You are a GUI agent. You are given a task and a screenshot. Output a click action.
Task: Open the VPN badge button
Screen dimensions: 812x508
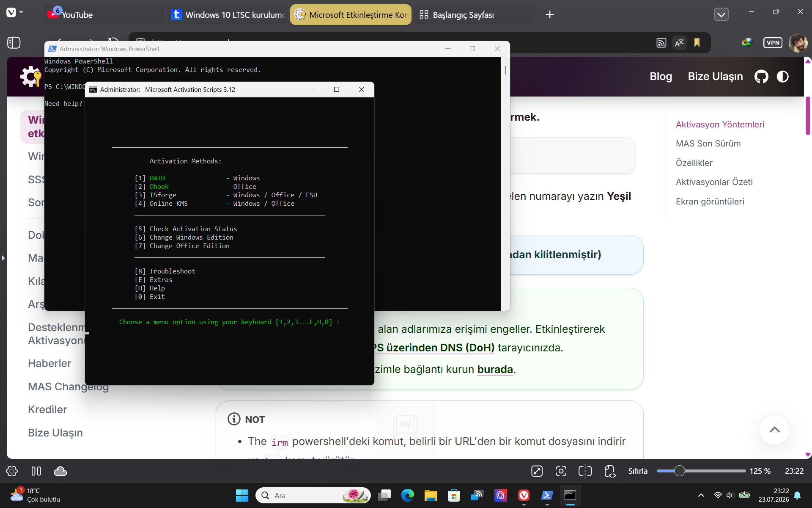pyautogui.click(x=773, y=42)
